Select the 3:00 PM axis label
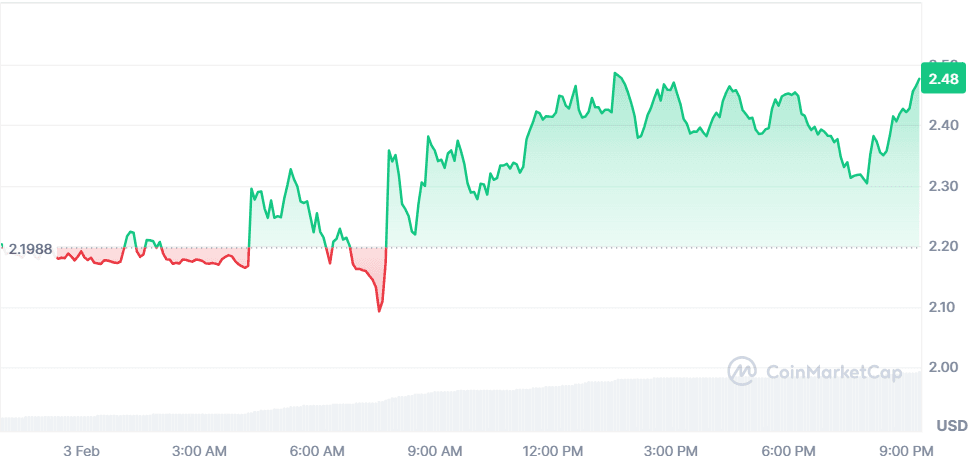 click(x=670, y=450)
